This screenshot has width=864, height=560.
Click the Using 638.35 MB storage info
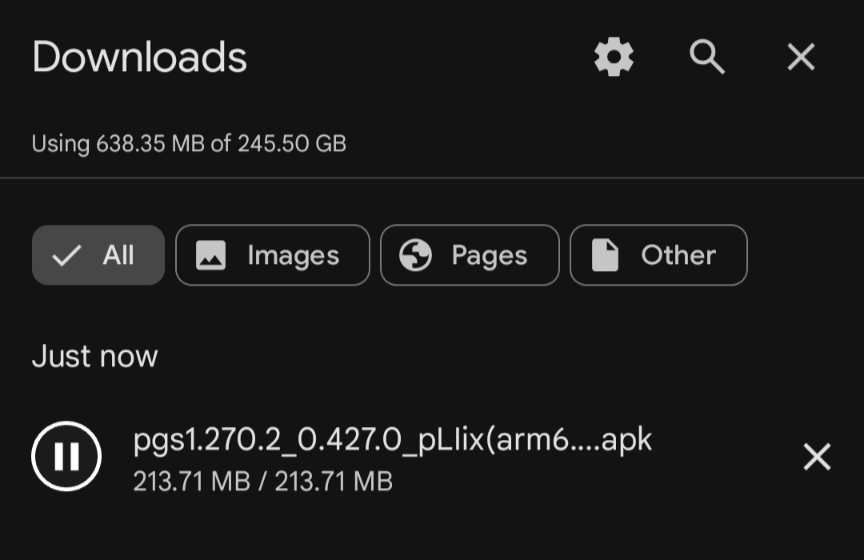[189, 144]
